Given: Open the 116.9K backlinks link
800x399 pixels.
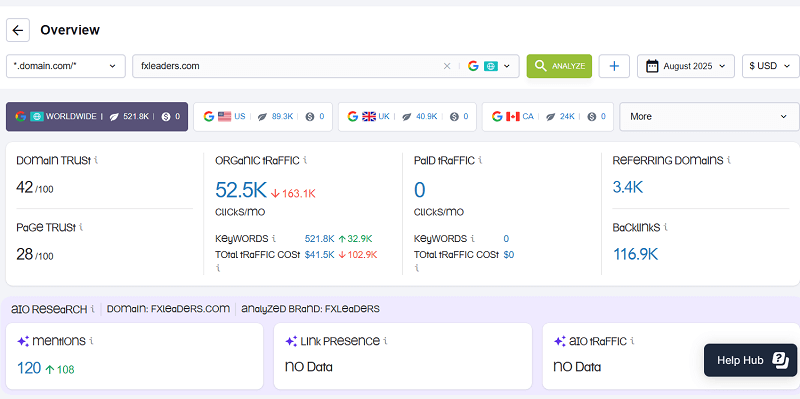Looking at the screenshot, I should tap(635, 254).
